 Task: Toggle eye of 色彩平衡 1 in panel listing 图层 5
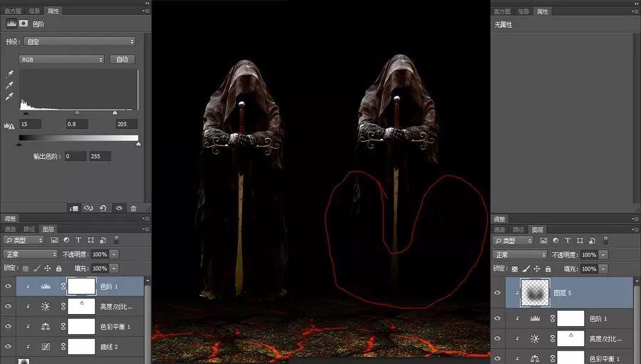coord(498,358)
